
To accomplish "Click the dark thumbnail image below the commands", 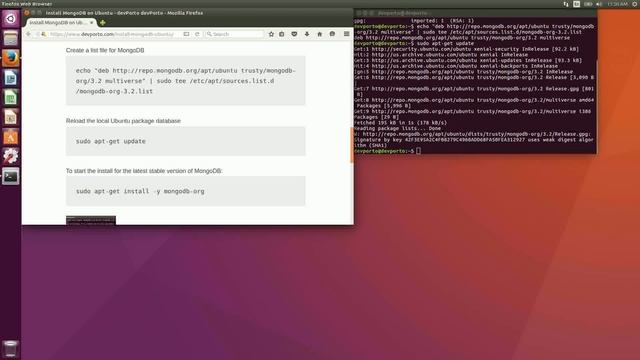I will pos(91,220).
